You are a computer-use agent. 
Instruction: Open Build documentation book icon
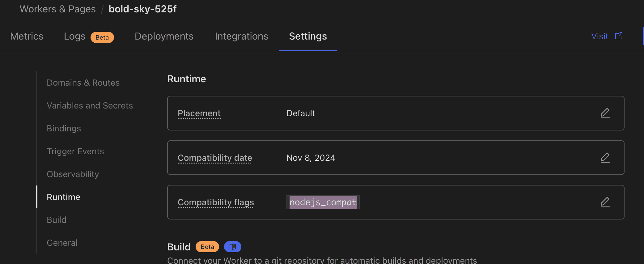coord(232,247)
